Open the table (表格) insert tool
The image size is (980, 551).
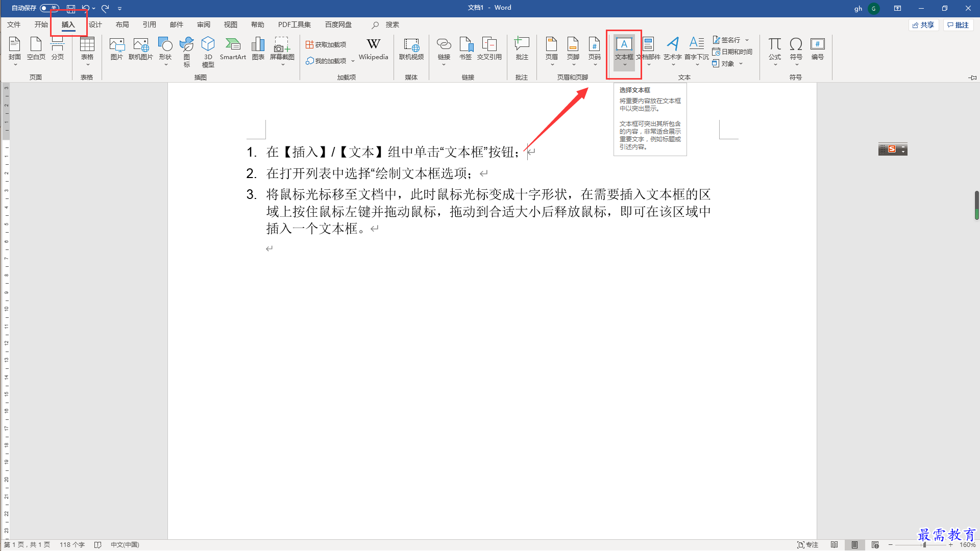(x=87, y=51)
